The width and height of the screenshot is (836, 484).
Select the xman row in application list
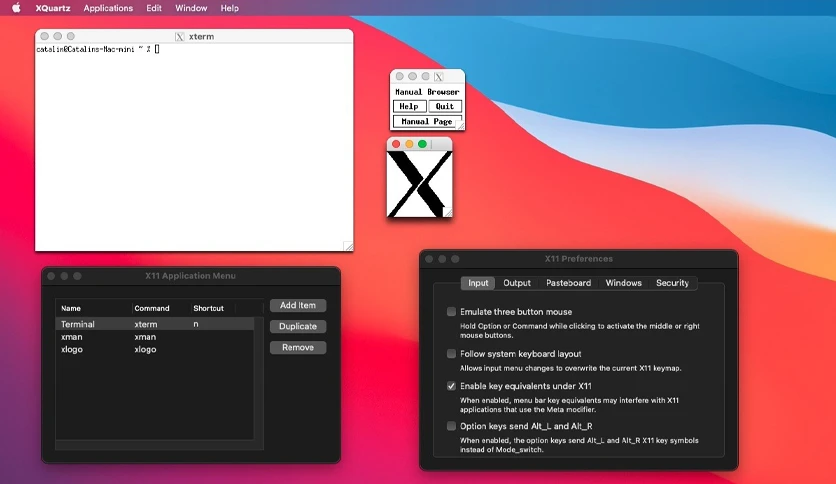point(155,337)
